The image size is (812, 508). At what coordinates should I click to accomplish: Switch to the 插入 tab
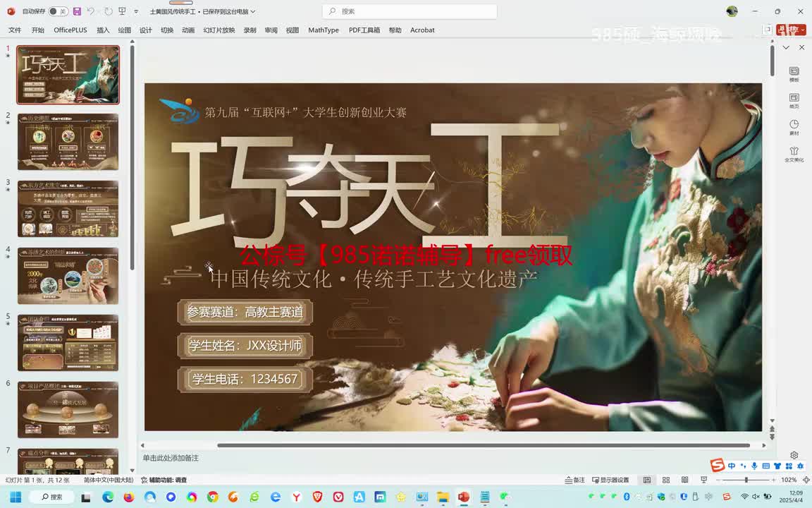[x=103, y=30]
